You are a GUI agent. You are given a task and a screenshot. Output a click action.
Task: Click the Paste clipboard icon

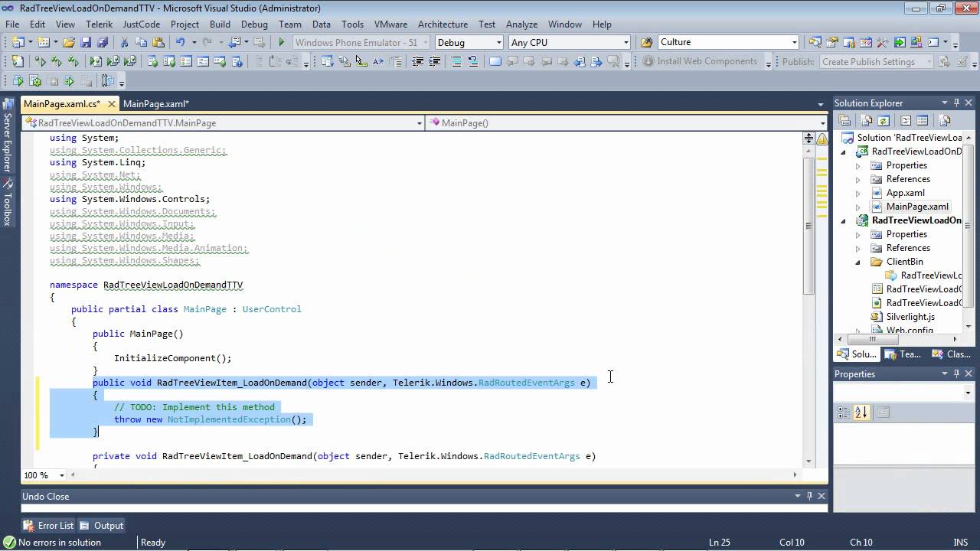click(x=158, y=42)
